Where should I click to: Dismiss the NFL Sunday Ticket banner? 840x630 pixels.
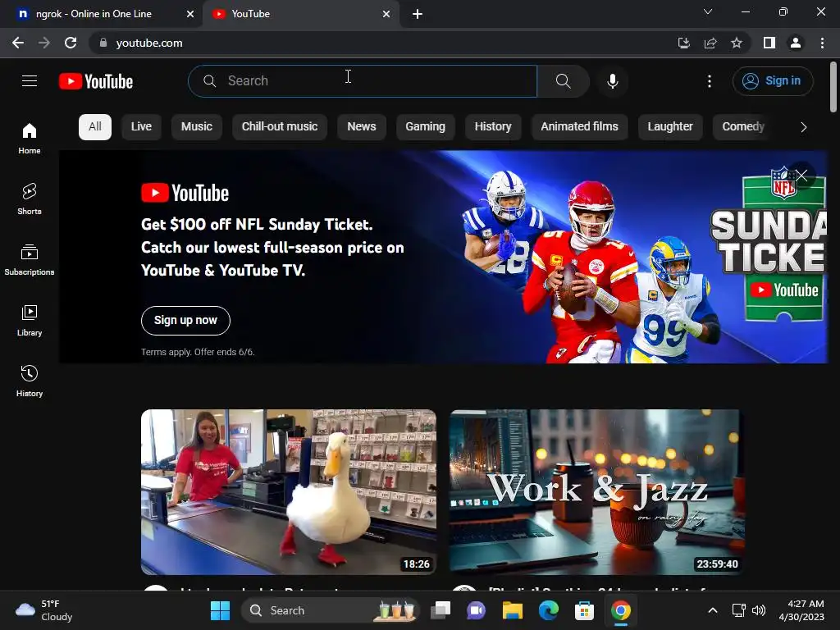801,176
